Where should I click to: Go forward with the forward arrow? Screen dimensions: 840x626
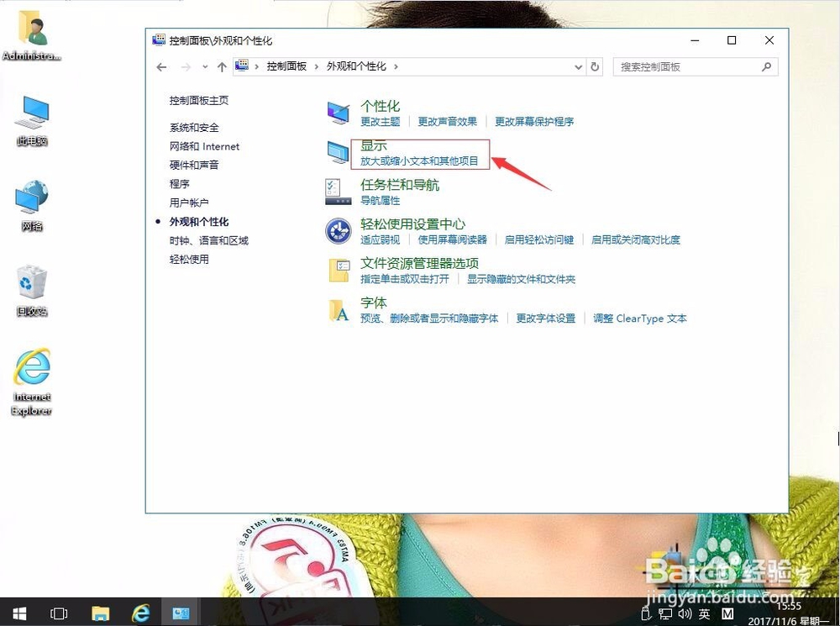tap(186, 67)
